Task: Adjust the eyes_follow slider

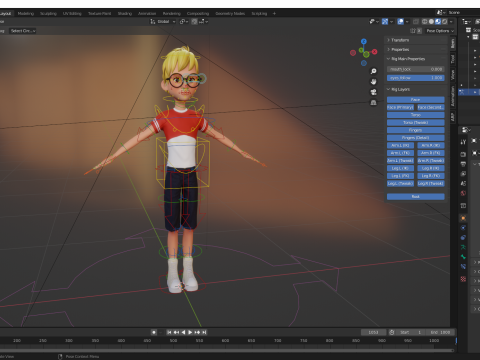Action: 416,78
